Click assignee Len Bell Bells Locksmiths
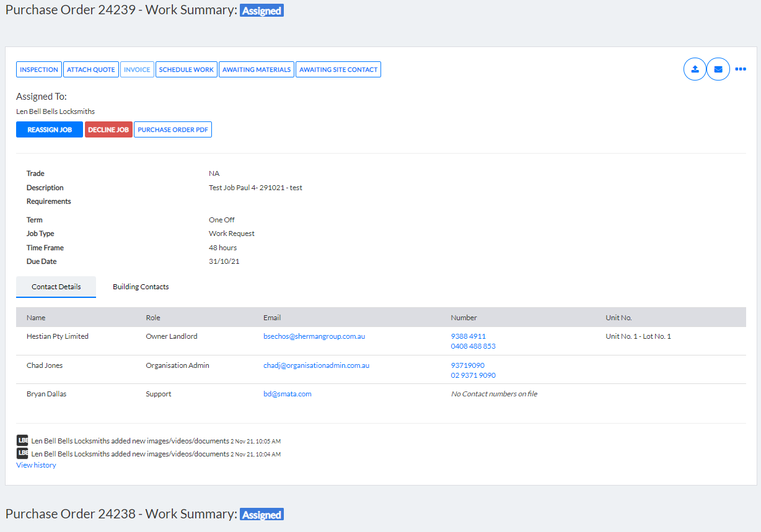The height and width of the screenshot is (532, 761). point(56,111)
